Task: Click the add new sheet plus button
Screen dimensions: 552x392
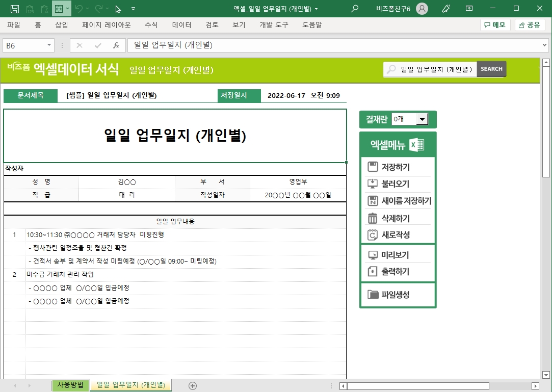Action: click(193, 386)
